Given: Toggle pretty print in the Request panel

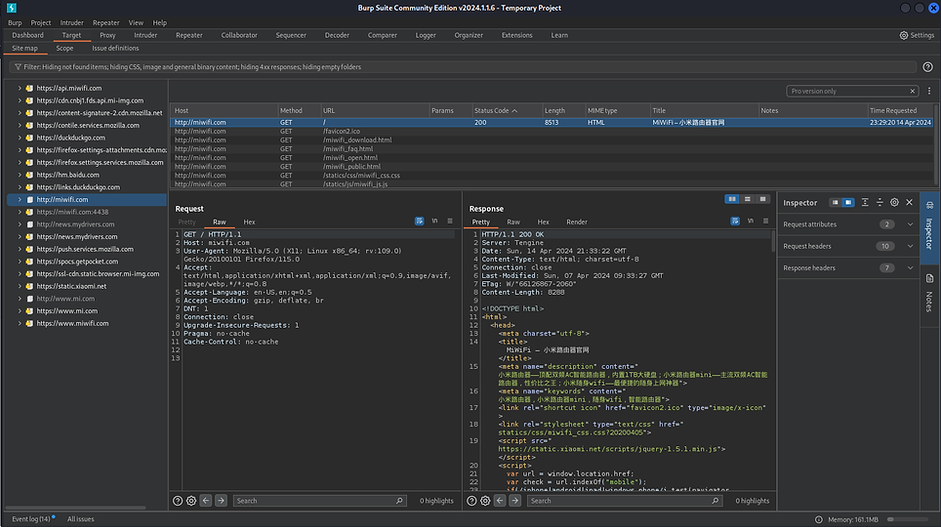Looking at the screenshot, I should [419, 221].
